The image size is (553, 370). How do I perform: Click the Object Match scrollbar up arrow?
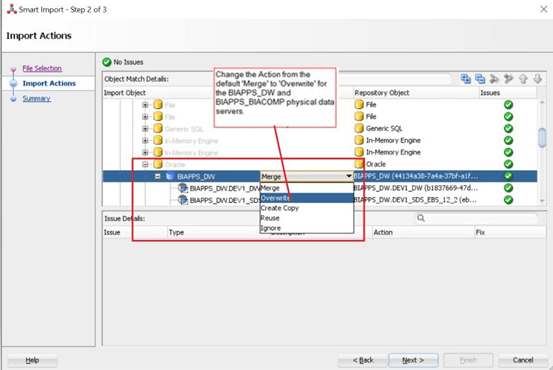point(542,102)
